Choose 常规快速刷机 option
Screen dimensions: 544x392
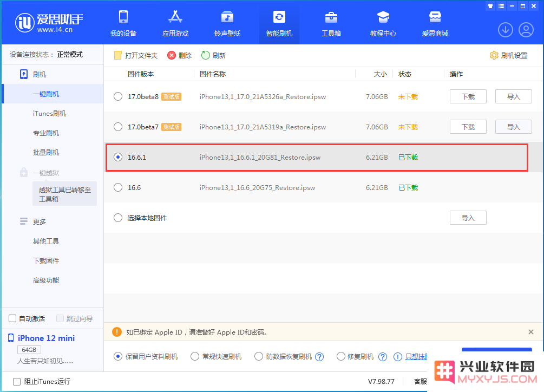pos(195,356)
